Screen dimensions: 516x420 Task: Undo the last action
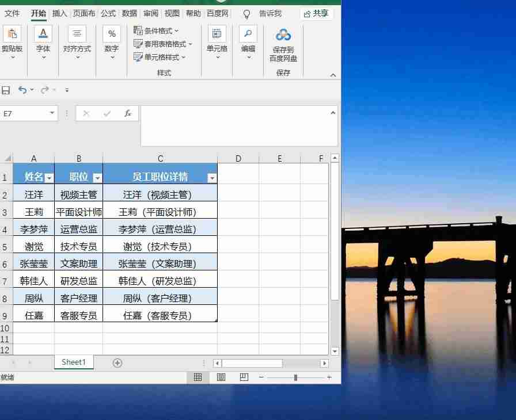pos(22,90)
